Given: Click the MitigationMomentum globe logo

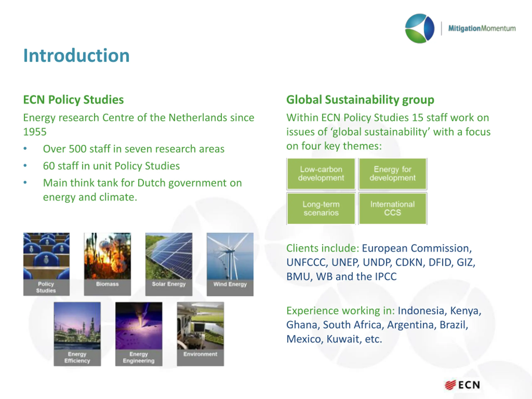Looking at the screenshot, I should click(420, 28).
